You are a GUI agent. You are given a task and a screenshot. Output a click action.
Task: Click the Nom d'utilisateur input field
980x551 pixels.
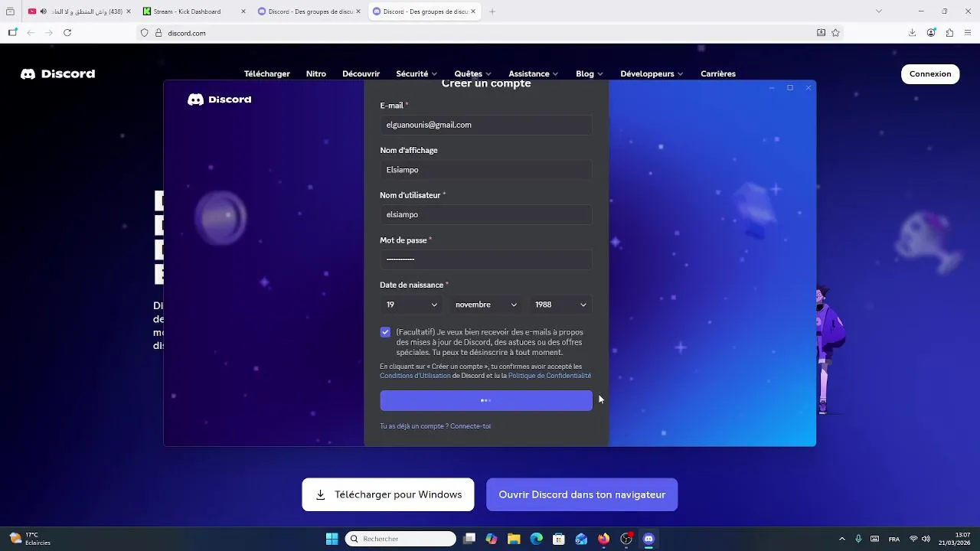486,214
